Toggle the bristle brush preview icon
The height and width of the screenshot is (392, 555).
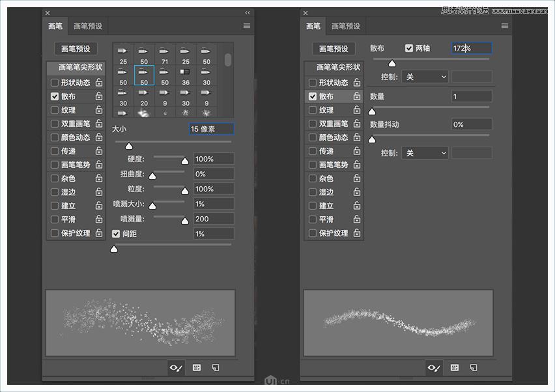175,368
